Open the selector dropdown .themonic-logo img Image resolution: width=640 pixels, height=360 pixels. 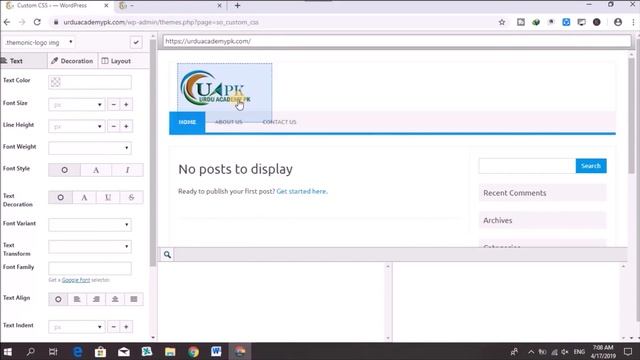[x=39, y=42]
